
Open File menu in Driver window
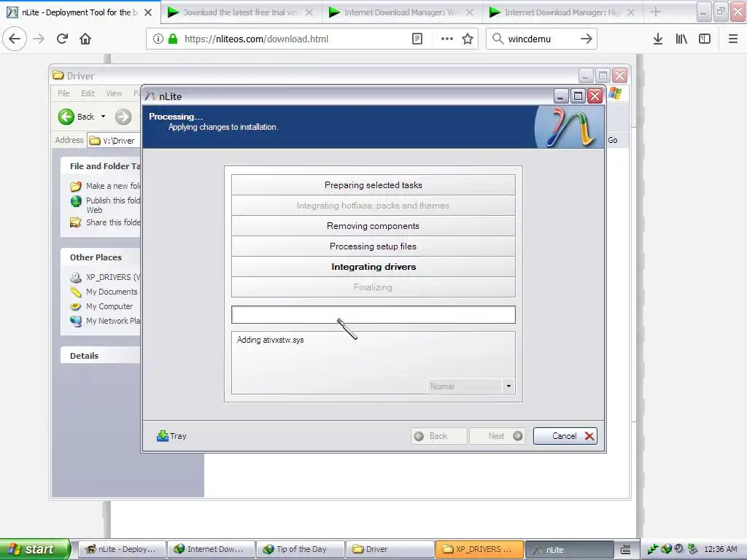[63, 93]
